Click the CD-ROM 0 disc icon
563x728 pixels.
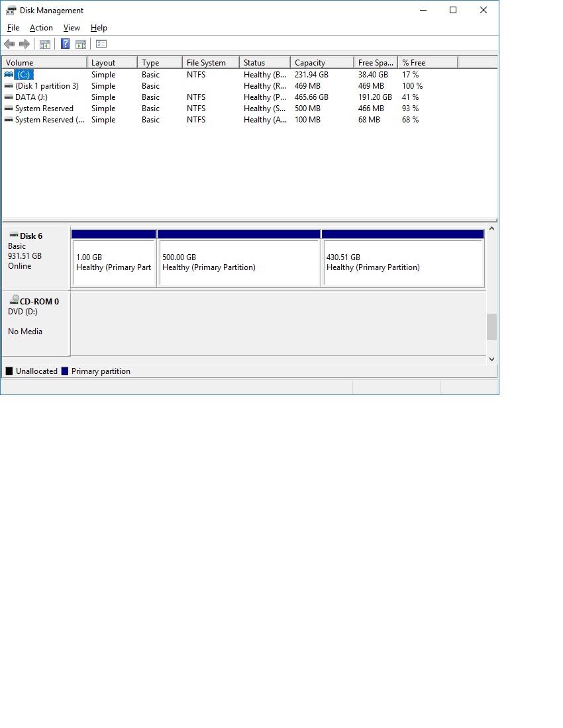(14, 299)
